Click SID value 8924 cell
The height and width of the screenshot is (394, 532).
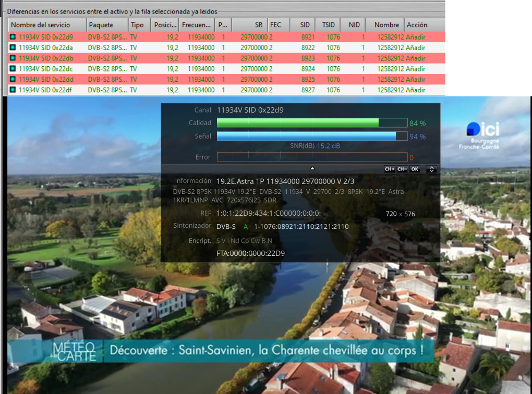[x=308, y=68]
